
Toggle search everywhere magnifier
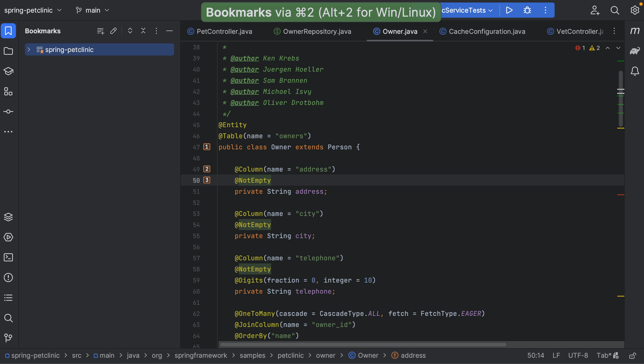(615, 10)
